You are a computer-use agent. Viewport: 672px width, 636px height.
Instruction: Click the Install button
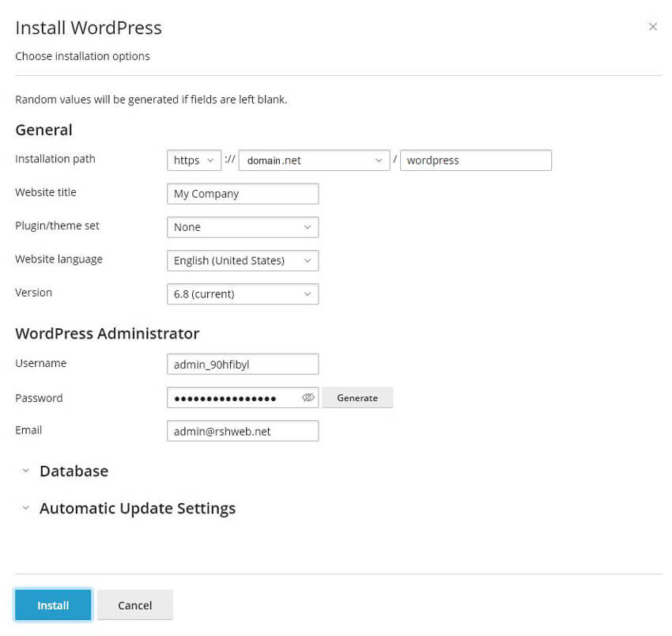tap(52, 605)
